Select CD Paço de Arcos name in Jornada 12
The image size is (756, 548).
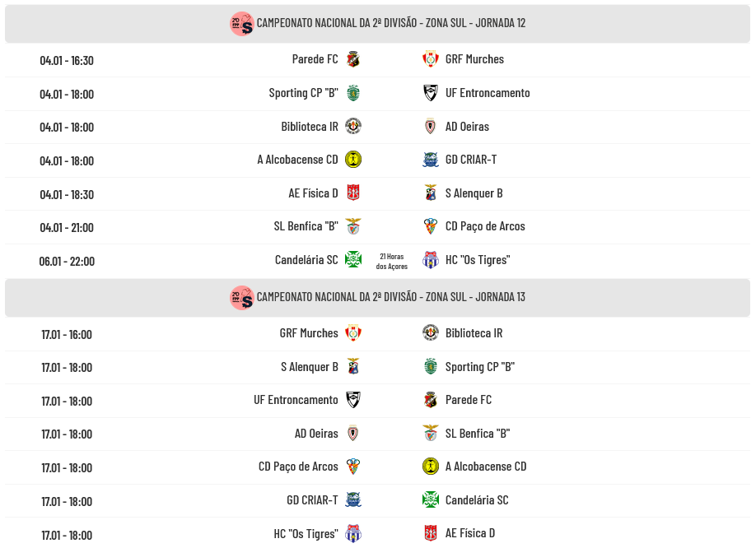(485, 226)
